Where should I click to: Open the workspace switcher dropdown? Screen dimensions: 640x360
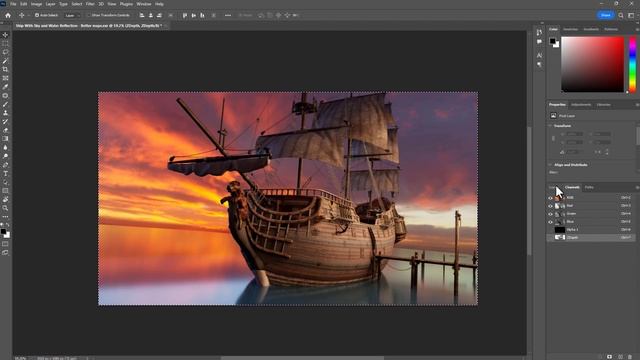[x=631, y=16]
